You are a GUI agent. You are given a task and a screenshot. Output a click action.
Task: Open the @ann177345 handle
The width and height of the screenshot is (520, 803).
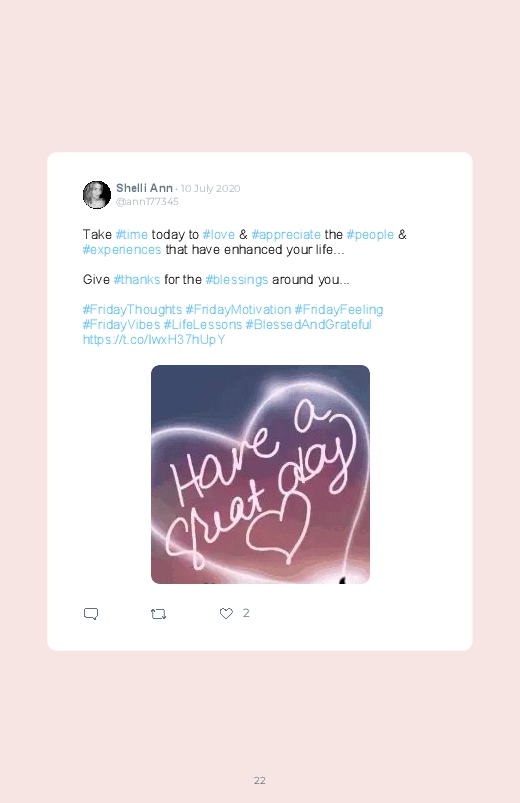click(x=147, y=202)
